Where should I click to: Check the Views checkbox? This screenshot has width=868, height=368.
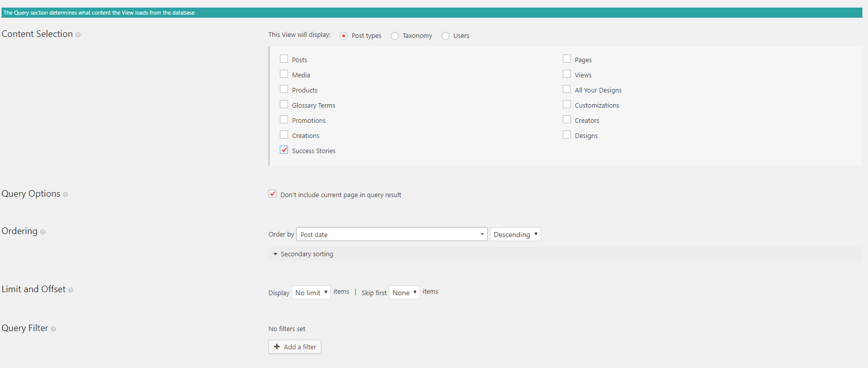[567, 74]
